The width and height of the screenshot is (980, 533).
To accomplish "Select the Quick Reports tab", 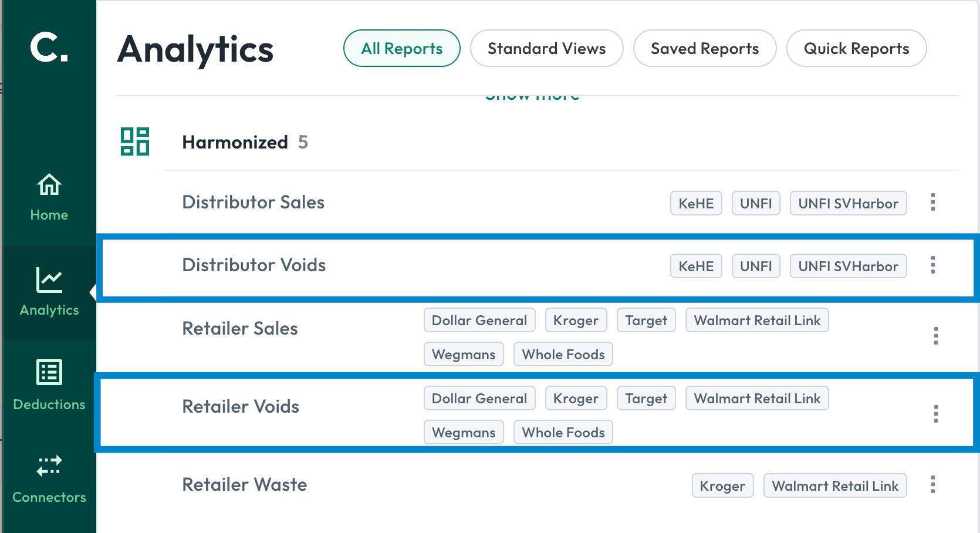I will [x=857, y=48].
